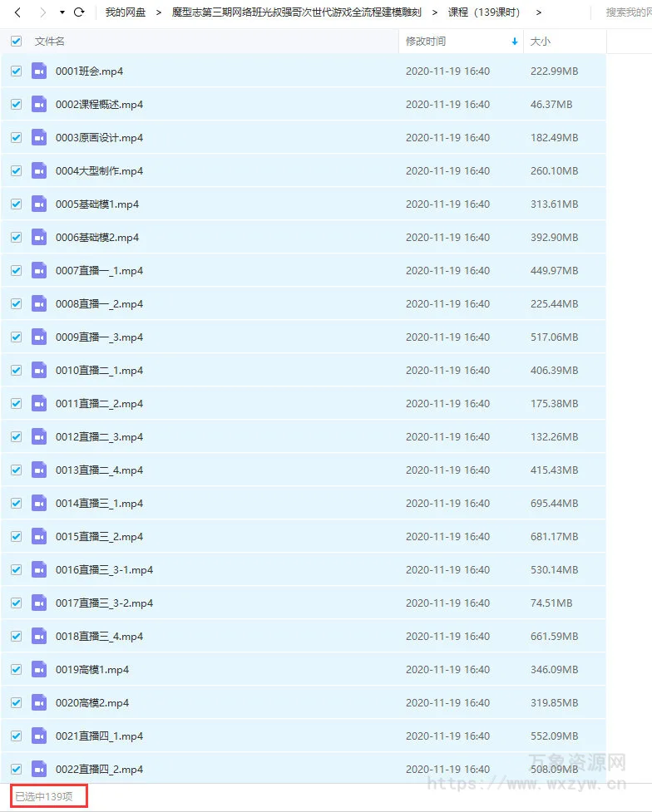Click video icon of 0022直播四_2.mp4

39,770
